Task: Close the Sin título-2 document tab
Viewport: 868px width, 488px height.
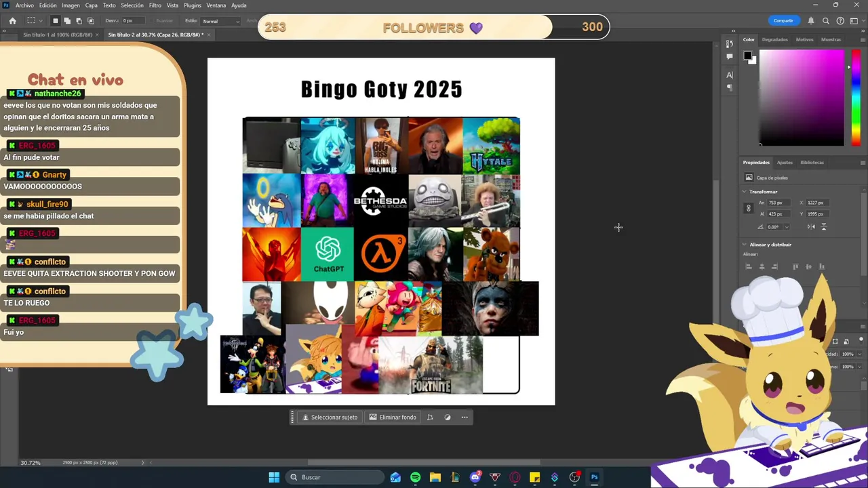Action: coord(209,35)
